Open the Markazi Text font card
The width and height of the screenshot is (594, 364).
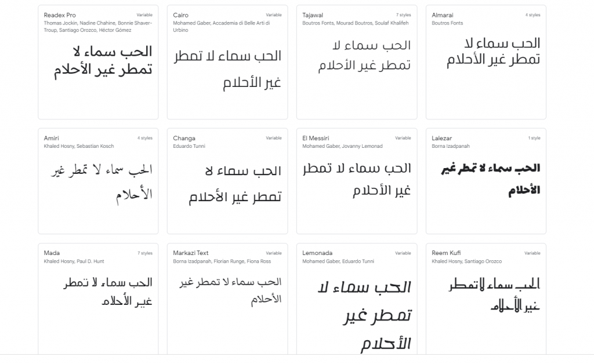227,299
